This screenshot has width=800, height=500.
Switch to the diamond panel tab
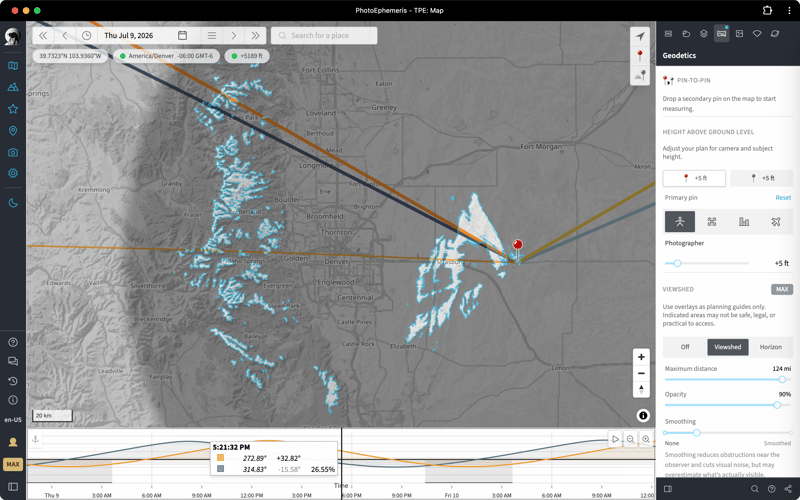tap(757, 34)
